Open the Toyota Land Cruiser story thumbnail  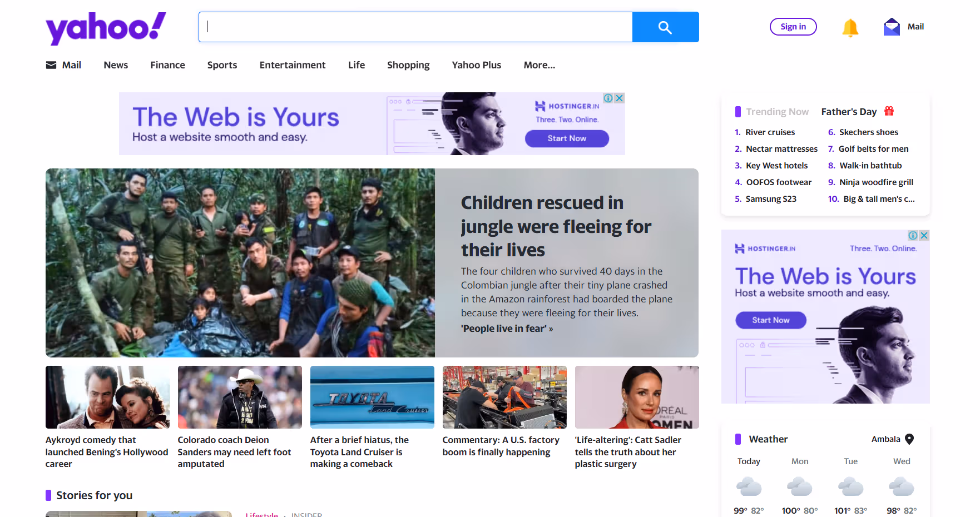click(x=372, y=397)
